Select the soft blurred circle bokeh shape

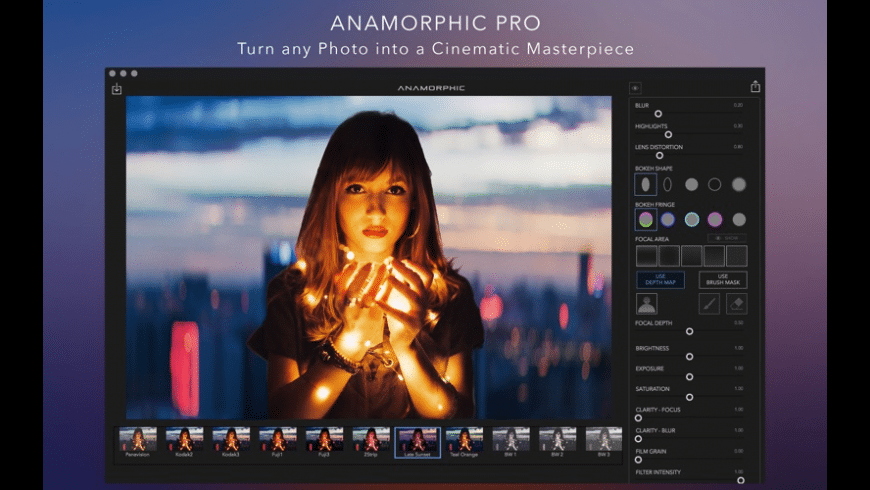tap(739, 184)
